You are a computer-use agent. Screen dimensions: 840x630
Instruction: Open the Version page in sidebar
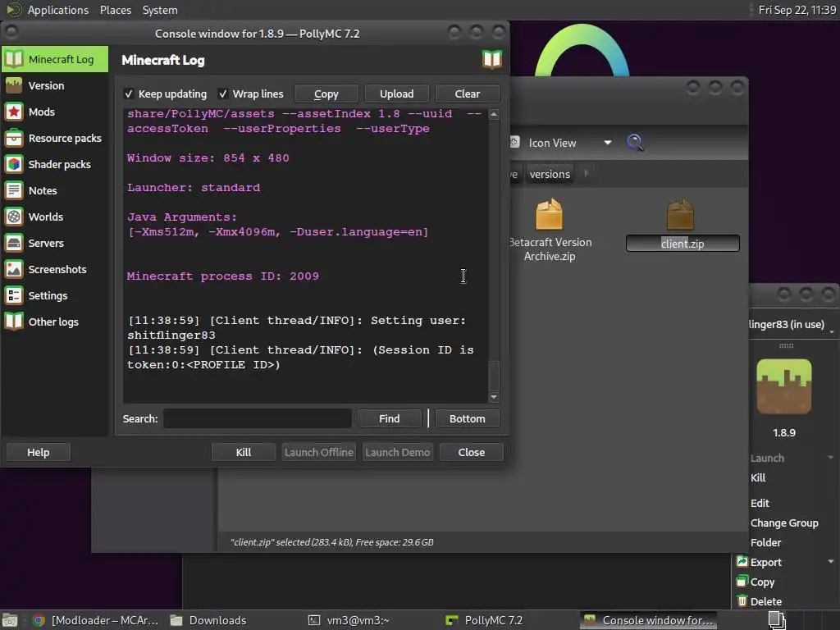click(x=55, y=85)
